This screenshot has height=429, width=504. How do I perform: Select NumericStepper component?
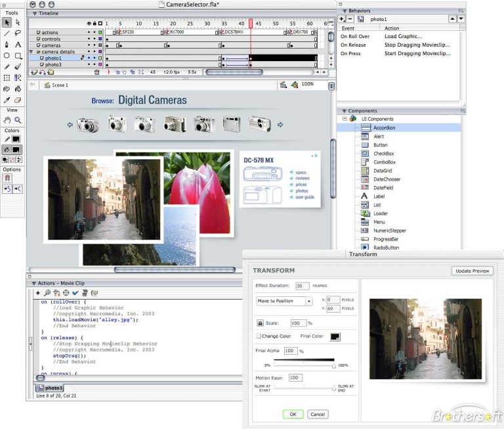tap(390, 231)
